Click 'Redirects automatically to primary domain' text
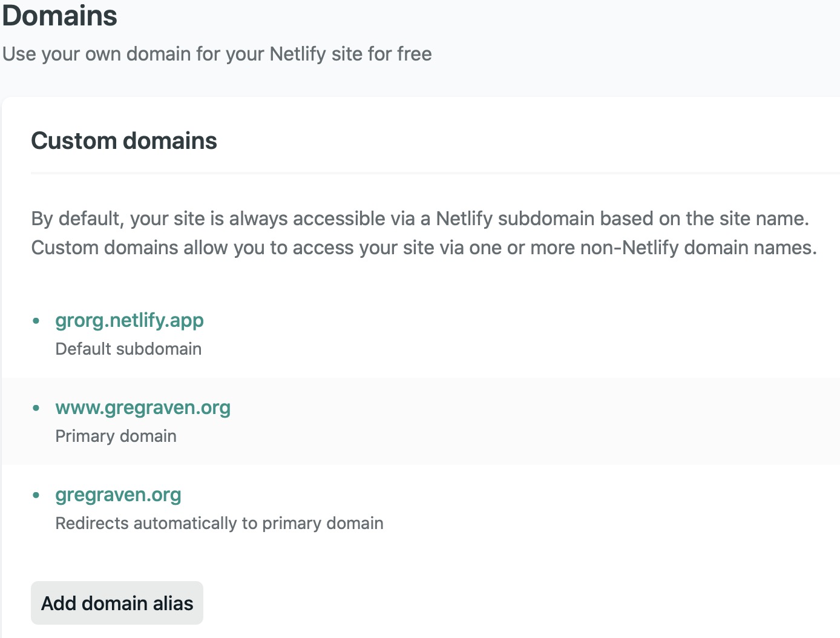840x638 pixels. pyautogui.click(x=219, y=523)
